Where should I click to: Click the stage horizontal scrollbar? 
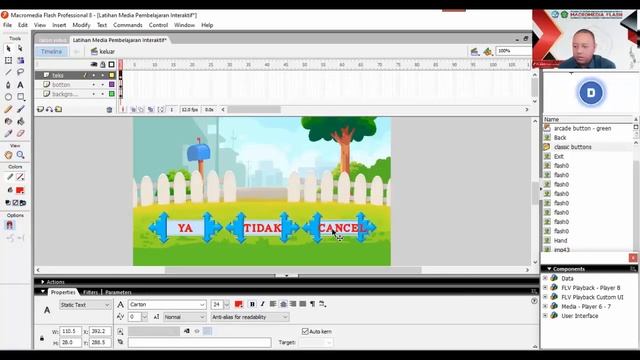click(283, 270)
